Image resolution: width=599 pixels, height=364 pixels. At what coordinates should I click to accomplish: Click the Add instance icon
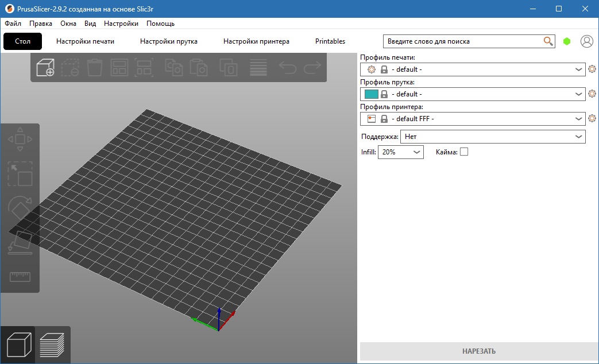229,68
